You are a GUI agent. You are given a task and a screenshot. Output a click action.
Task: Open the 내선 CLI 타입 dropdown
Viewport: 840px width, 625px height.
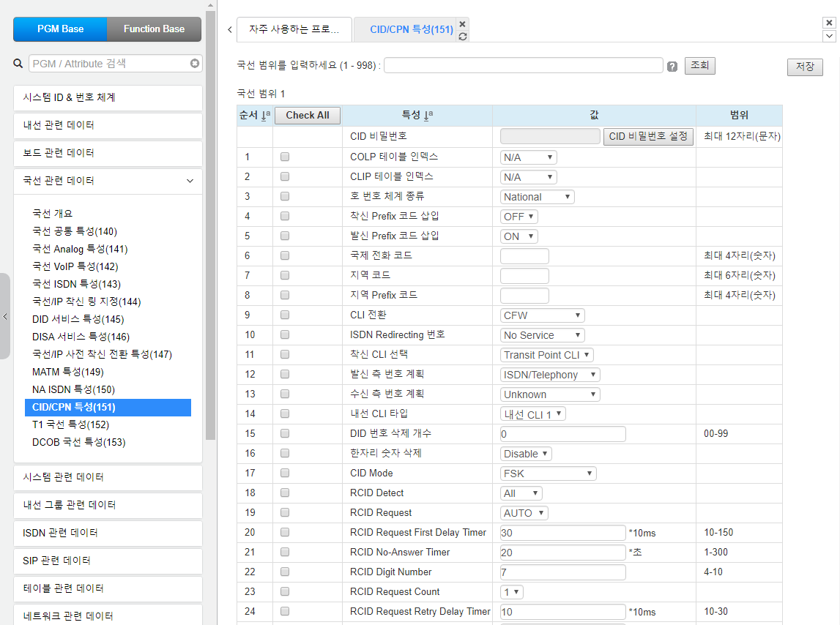pyautogui.click(x=532, y=414)
